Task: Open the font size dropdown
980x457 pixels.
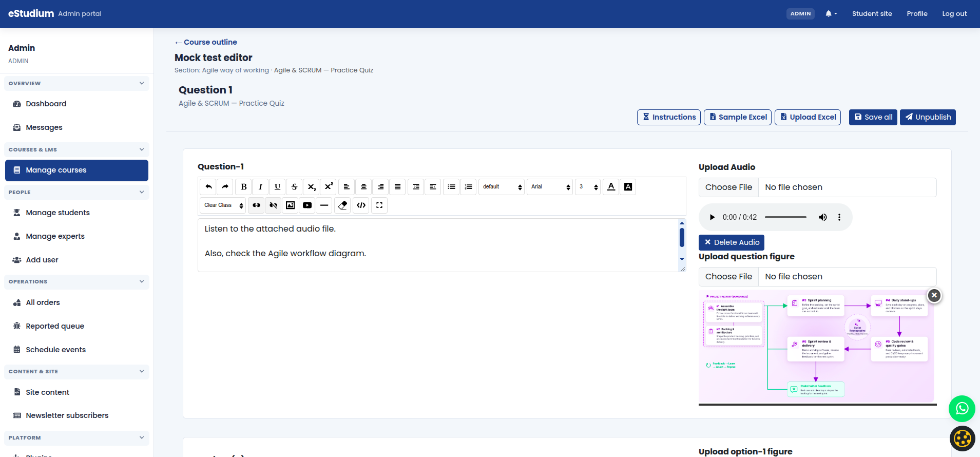Action: 588,187
